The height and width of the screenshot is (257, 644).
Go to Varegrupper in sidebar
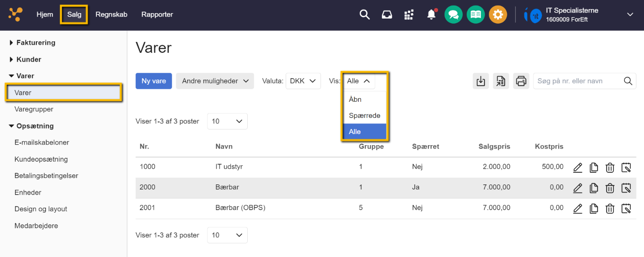(x=34, y=109)
